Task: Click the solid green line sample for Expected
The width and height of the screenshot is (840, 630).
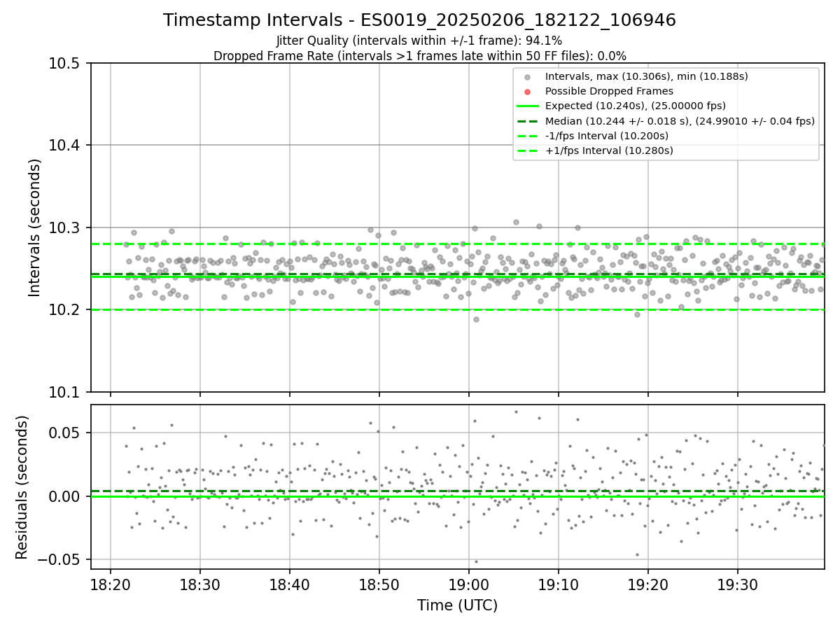Action: (x=527, y=106)
